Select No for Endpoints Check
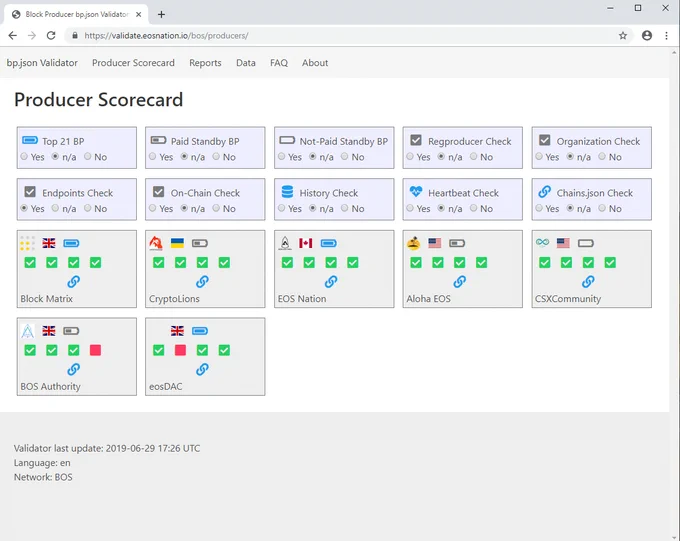This screenshot has height=541, width=680. (x=88, y=208)
